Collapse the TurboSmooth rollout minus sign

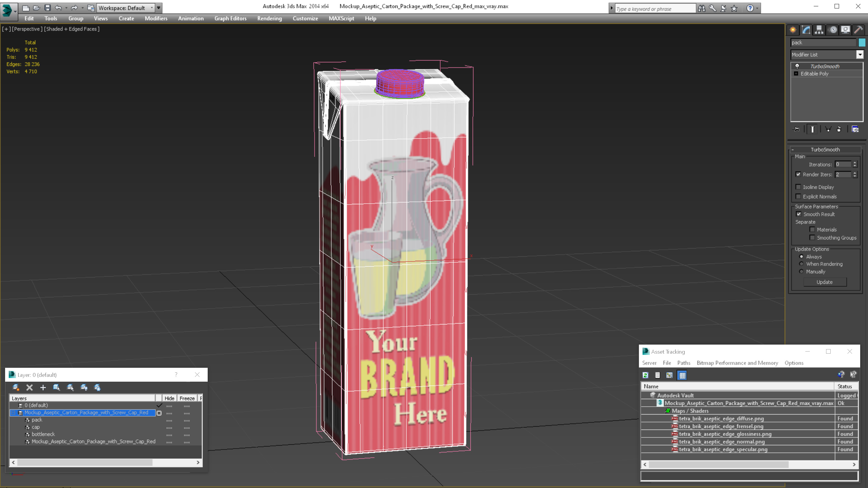click(x=793, y=149)
